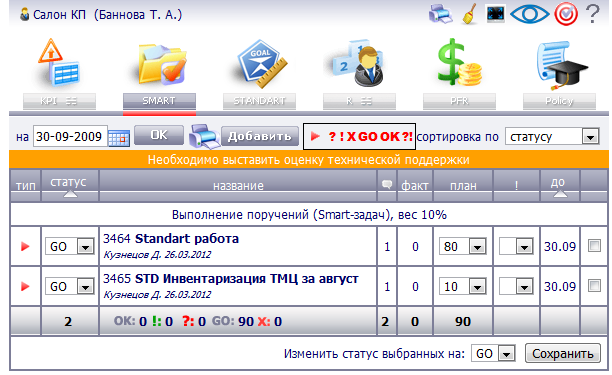Open priority dropdown for task 3464

click(x=516, y=246)
